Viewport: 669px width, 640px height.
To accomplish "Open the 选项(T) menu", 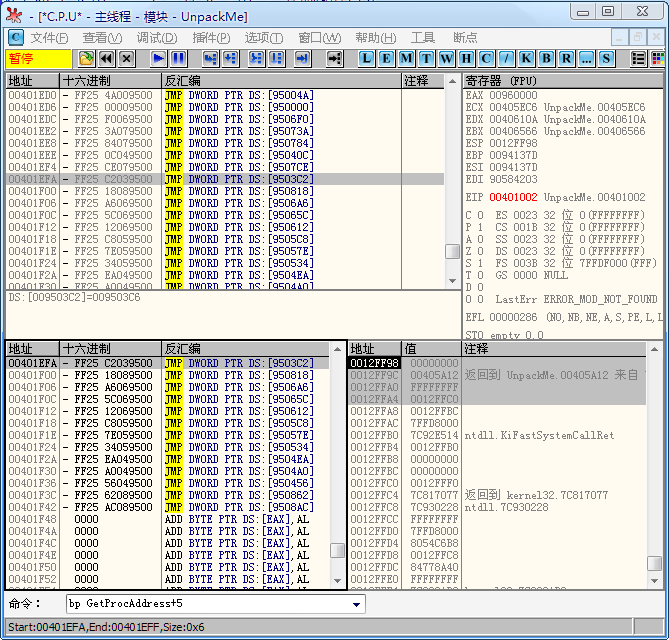I will tap(264, 38).
